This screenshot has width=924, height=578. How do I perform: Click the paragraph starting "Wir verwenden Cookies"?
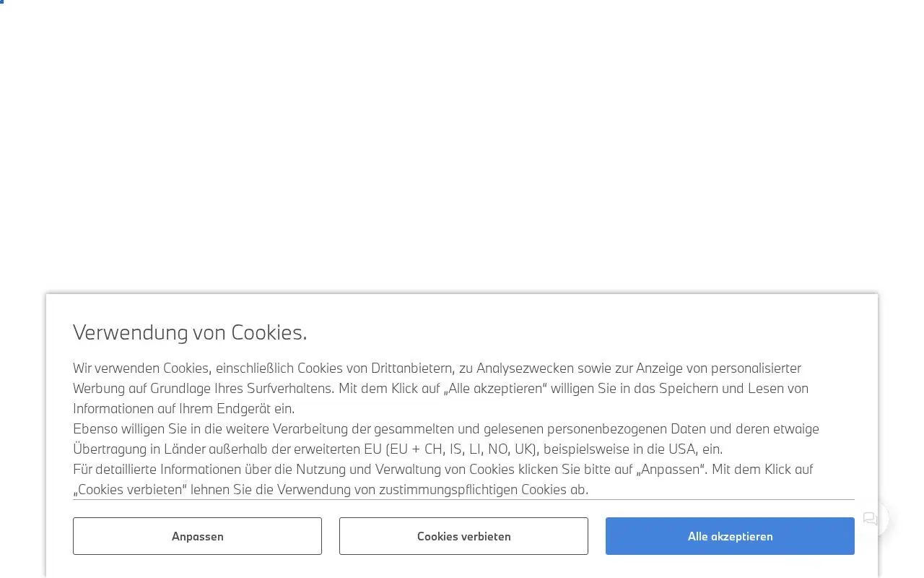click(440, 388)
